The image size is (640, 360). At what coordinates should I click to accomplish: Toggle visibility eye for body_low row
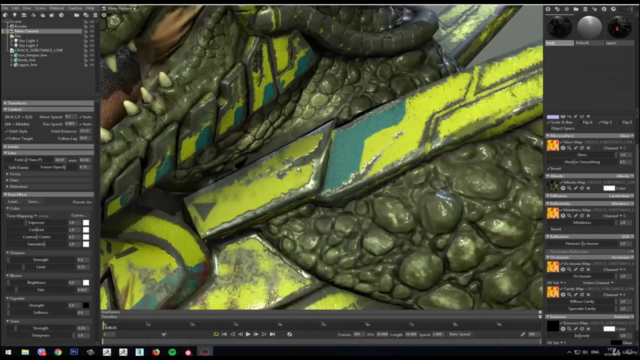pos(92,60)
